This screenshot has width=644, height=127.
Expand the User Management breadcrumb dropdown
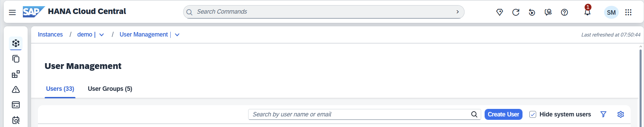177,35
